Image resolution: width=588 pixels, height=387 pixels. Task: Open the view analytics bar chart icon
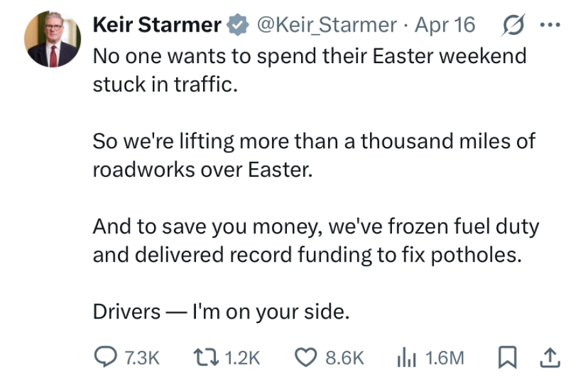point(406,357)
